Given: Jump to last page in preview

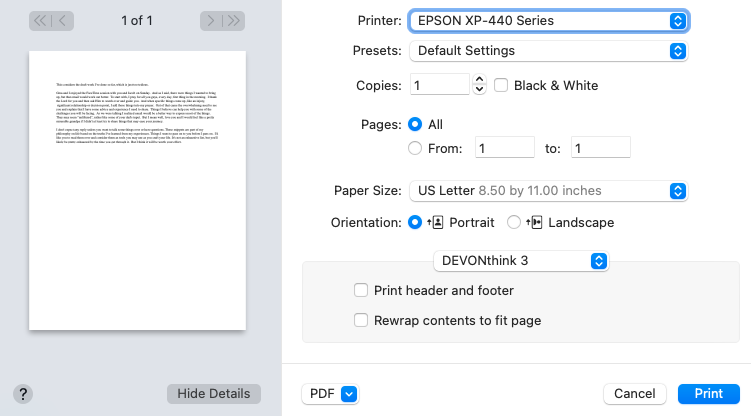Looking at the screenshot, I should coord(235,20).
